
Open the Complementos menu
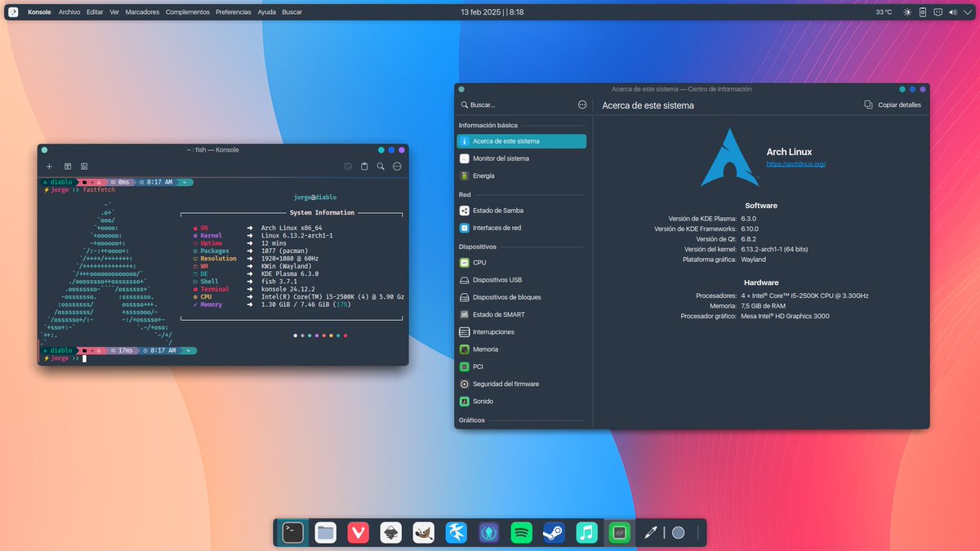pyautogui.click(x=188, y=12)
